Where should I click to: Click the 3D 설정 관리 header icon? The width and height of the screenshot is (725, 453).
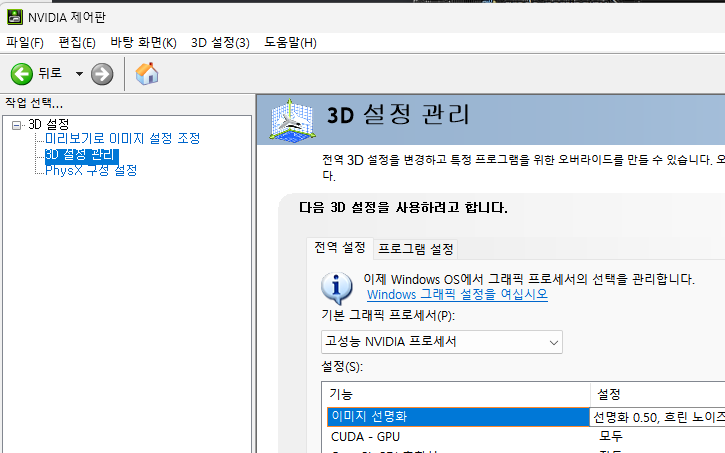(293, 120)
